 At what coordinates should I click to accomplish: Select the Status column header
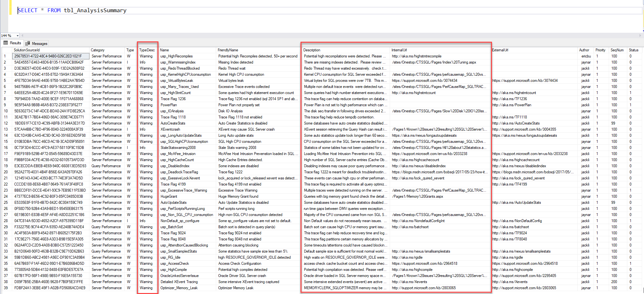tap(634, 50)
